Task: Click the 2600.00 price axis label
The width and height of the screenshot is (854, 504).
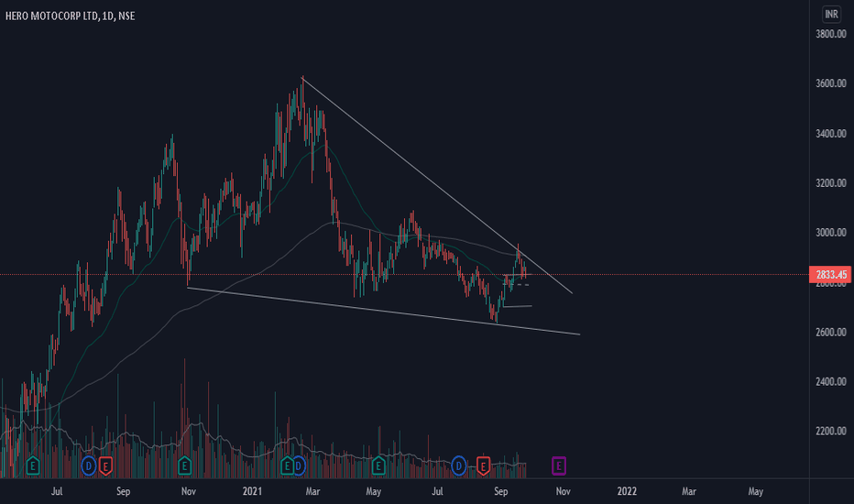Action: [x=830, y=333]
